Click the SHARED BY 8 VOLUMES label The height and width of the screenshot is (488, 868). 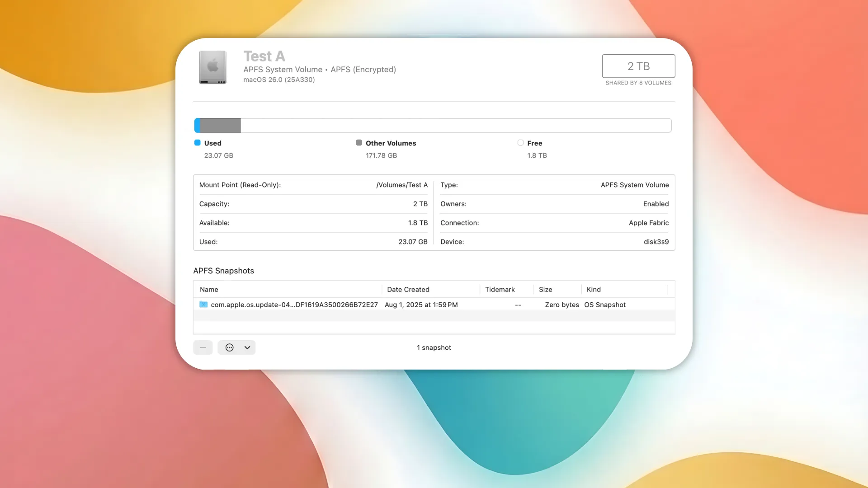(x=638, y=83)
